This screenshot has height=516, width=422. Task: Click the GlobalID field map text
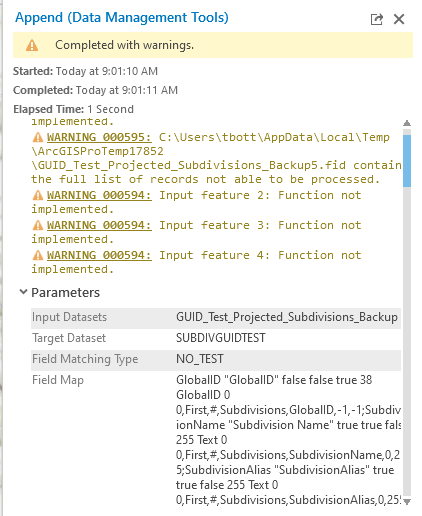[x=288, y=439]
